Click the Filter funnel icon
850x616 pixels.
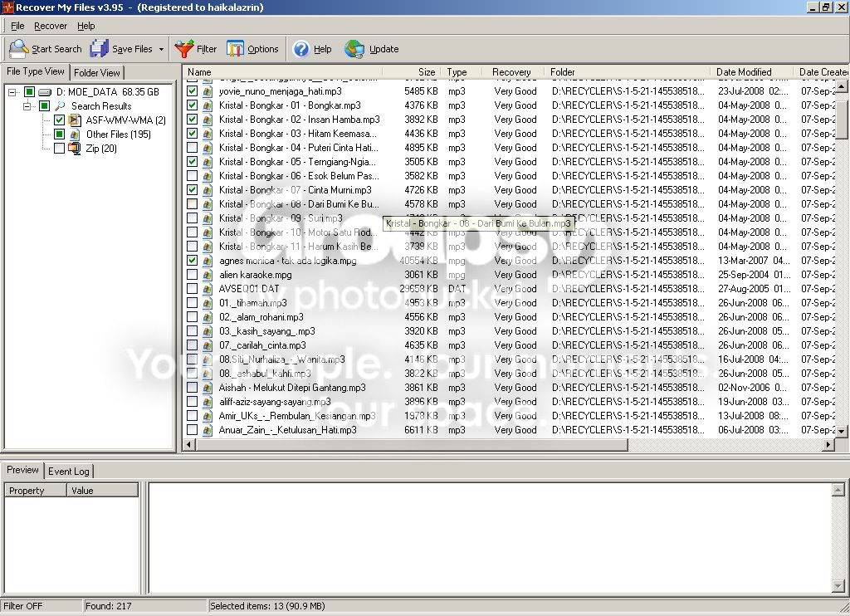click(183, 49)
